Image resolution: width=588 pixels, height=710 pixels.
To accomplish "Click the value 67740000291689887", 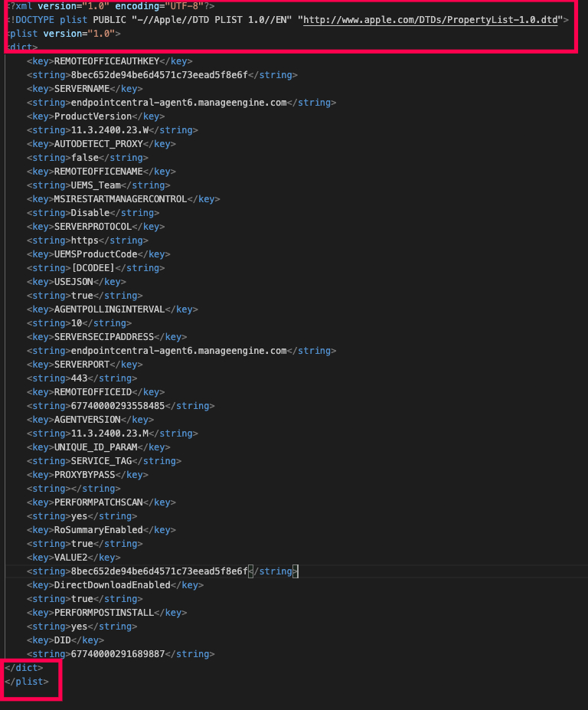I will pos(118,654).
